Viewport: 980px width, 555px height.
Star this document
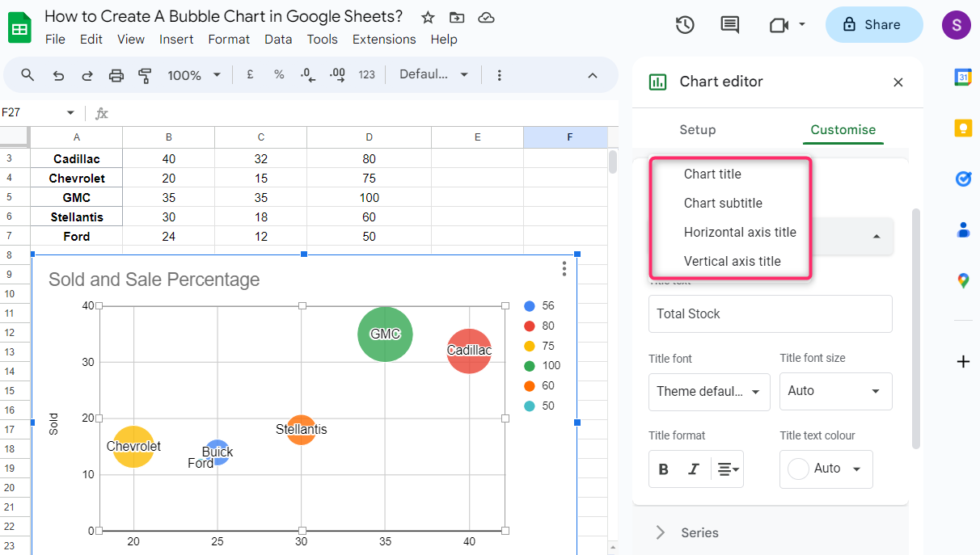coord(428,18)
